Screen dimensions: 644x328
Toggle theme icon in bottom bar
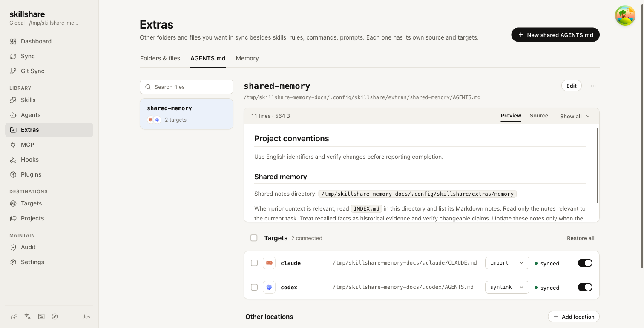coord(14,317)
